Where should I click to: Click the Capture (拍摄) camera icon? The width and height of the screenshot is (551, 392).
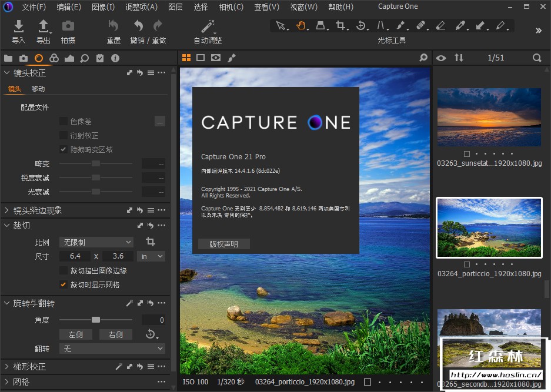(68, 26)
